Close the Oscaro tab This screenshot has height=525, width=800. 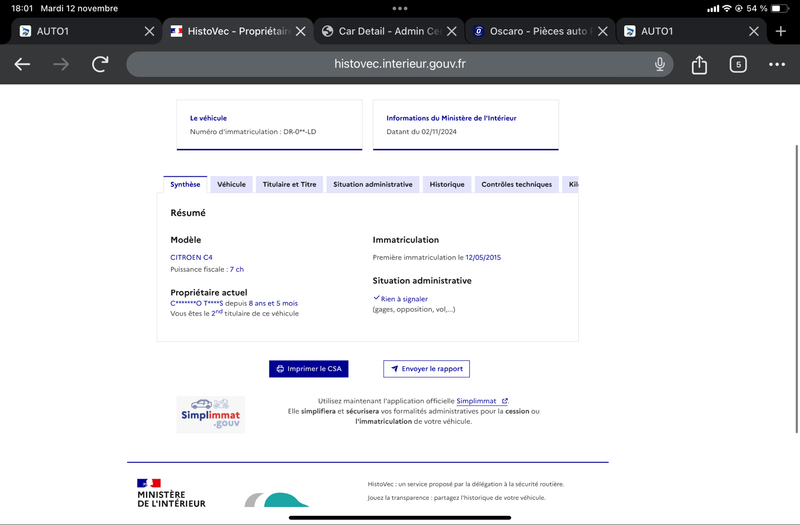[603, 31]
